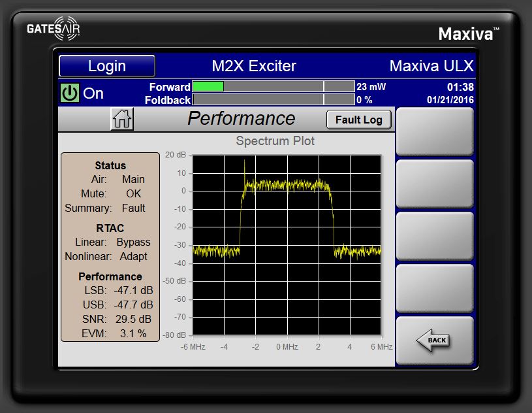This screenshot has height=413, width=532.
Task: Open the Fault Log
Action: coord(358,120)
